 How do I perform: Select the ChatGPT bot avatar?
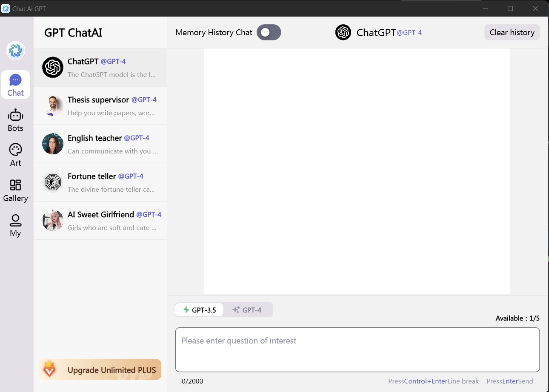52,67
